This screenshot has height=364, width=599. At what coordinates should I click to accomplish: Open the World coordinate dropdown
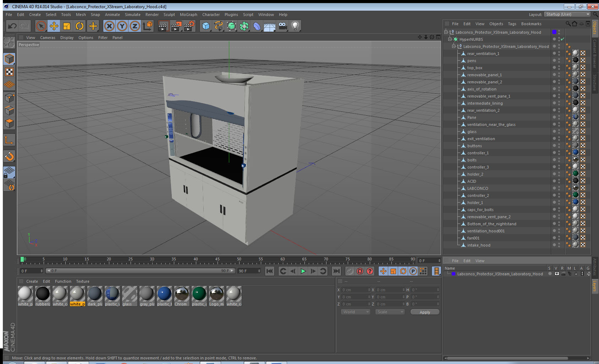coord(355,312)
